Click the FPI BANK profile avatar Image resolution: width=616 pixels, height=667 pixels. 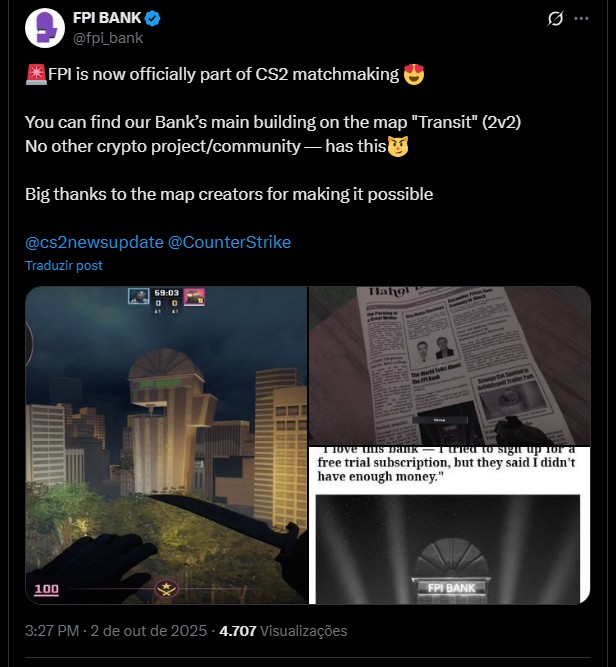coord(45,28)
